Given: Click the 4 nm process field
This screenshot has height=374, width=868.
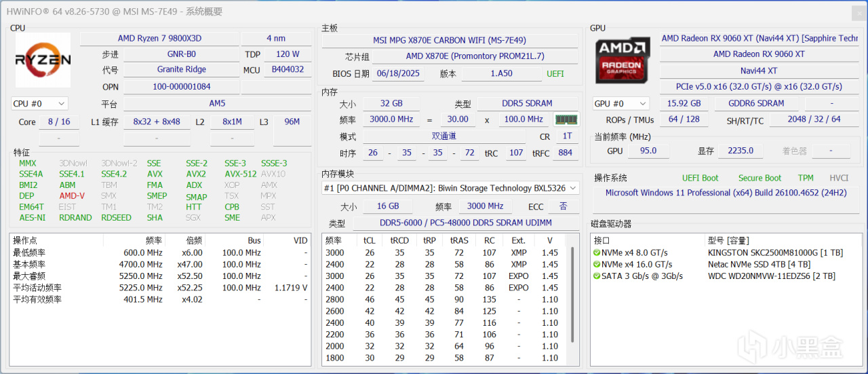Looking at the screenshot, I should 276,39.
